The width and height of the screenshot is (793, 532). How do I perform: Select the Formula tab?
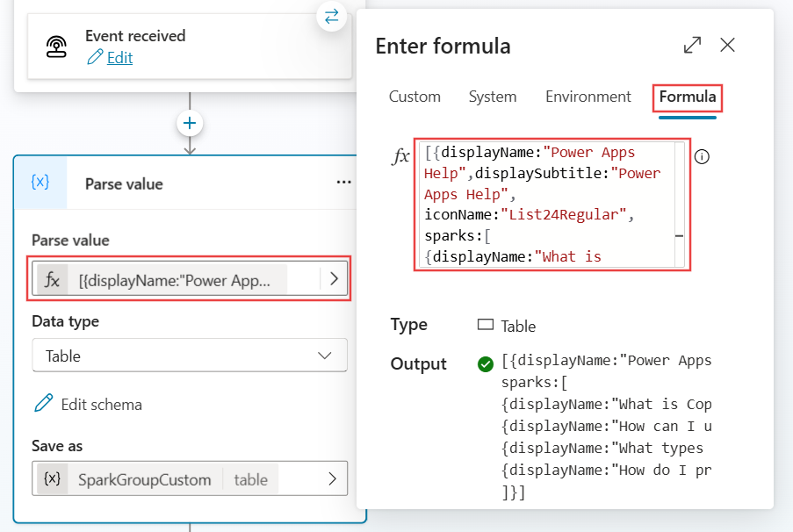coord(688,97)
